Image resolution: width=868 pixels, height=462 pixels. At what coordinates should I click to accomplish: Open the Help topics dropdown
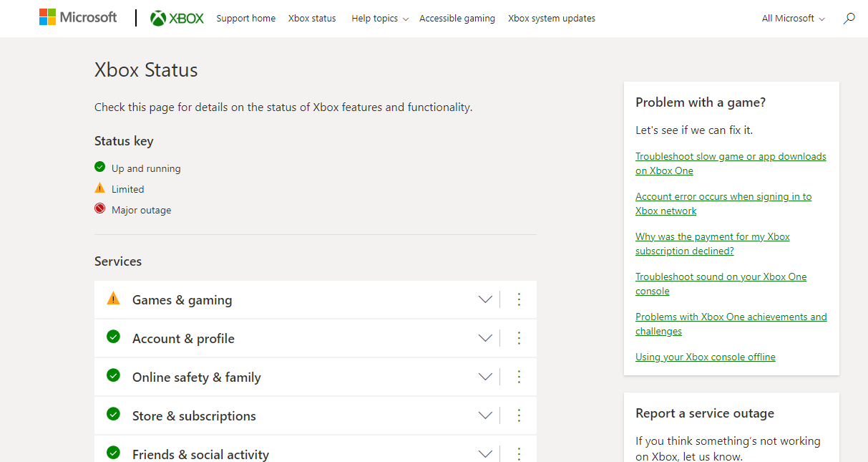pos(379,19)
